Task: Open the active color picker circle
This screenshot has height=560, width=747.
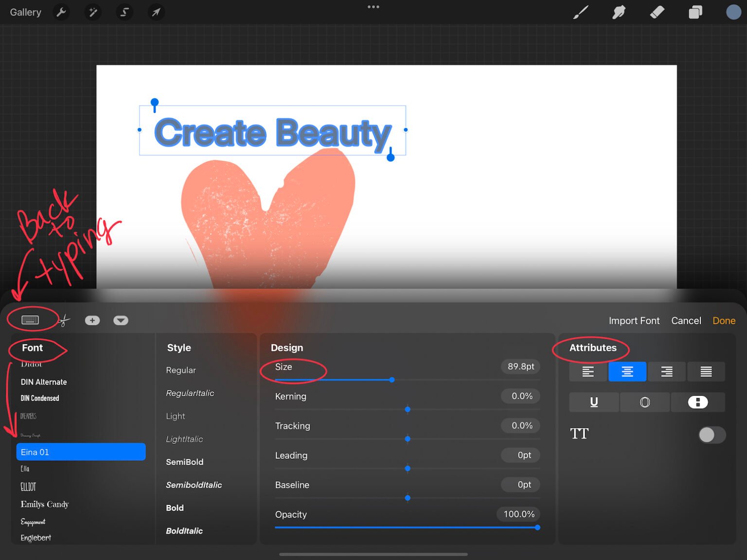Action: 733,12
